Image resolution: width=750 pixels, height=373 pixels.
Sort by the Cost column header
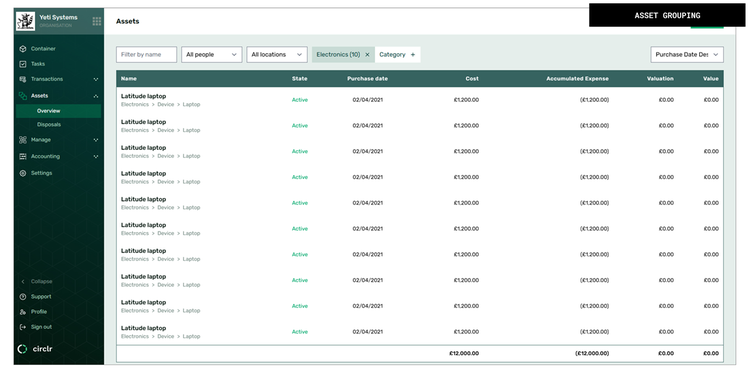point(472,78)
